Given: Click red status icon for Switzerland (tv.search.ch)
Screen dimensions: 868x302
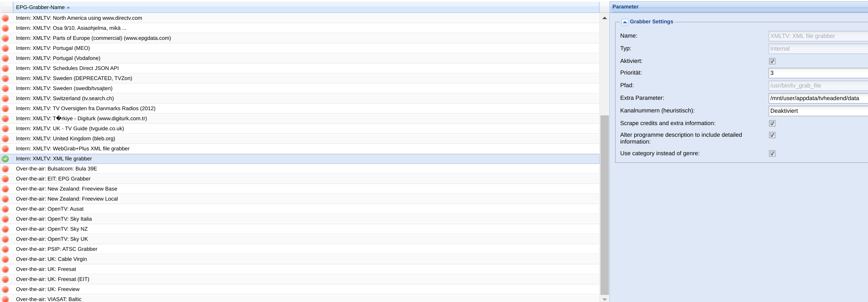Looking at the screenshot, I should pyautogui.click(x=6, y=99).
